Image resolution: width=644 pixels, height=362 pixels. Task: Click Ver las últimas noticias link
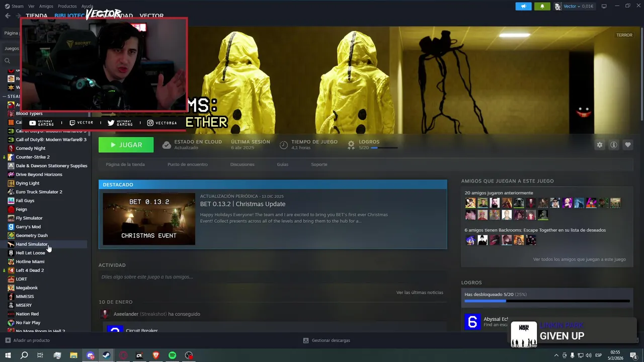pos(420,293)
